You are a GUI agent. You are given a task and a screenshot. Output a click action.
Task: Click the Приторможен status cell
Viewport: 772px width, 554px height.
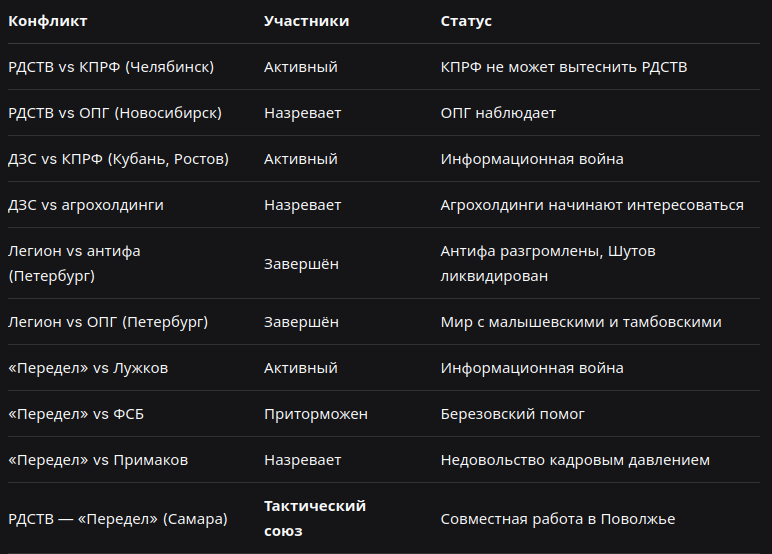(x=316, y=414)
